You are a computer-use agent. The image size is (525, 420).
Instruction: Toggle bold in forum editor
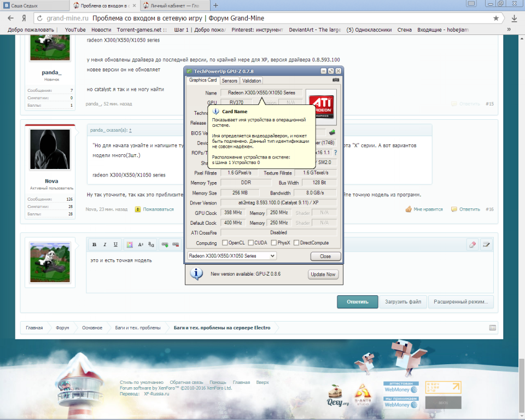[x=95, y=244]
